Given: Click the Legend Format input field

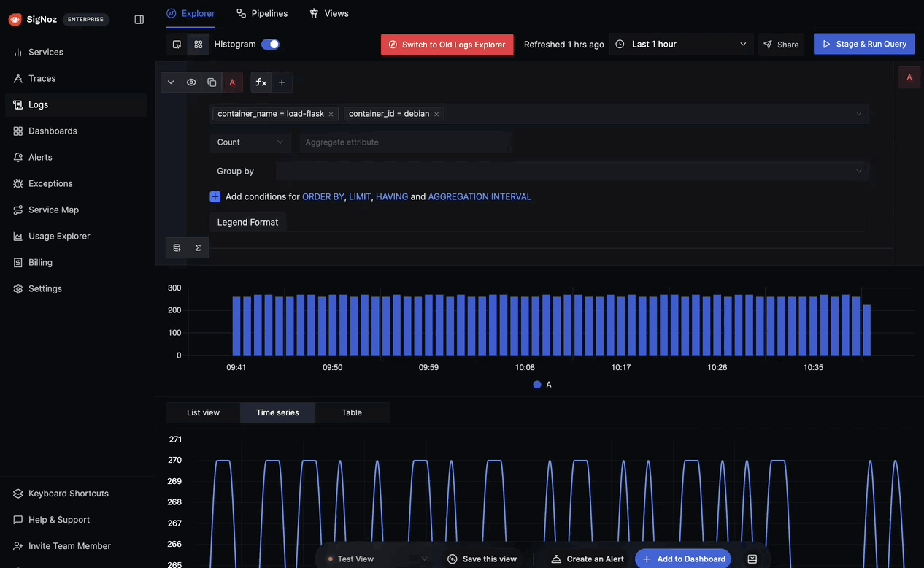Looking at the screenshot, I should pos(576,222).
